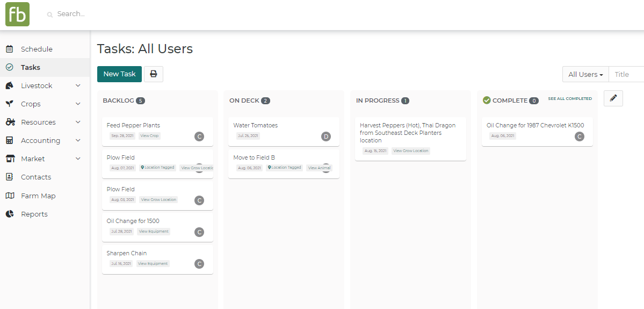The height and width of the screenshot is (309, 644).
Task: Click the fb logo icon
Action: pos(17,15)
